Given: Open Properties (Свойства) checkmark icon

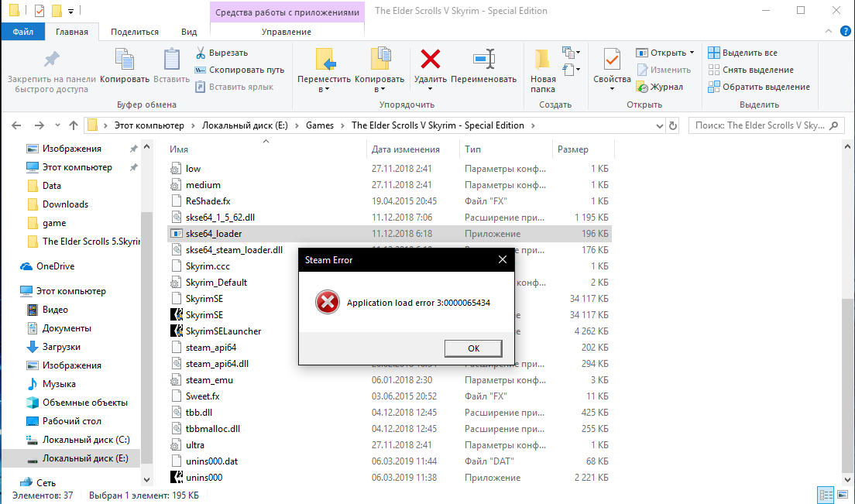Looking at the screenshot, I should 612,60.
